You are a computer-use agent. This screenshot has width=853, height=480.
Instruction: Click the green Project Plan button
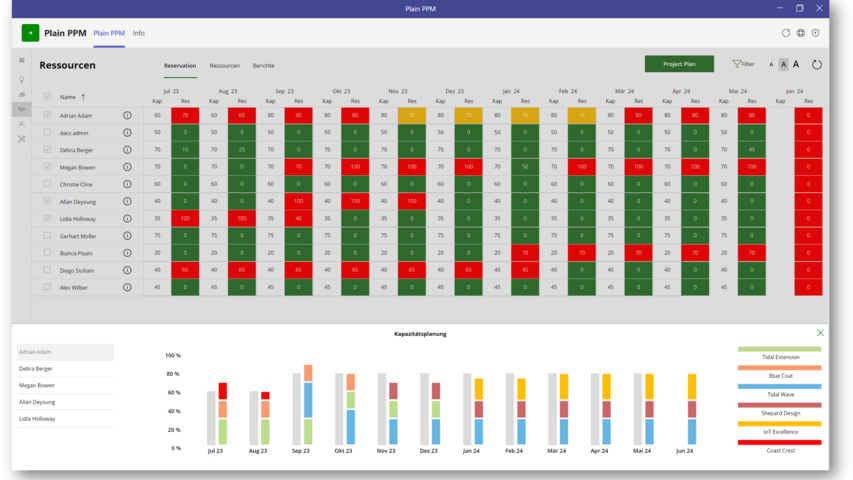point(679,64)
